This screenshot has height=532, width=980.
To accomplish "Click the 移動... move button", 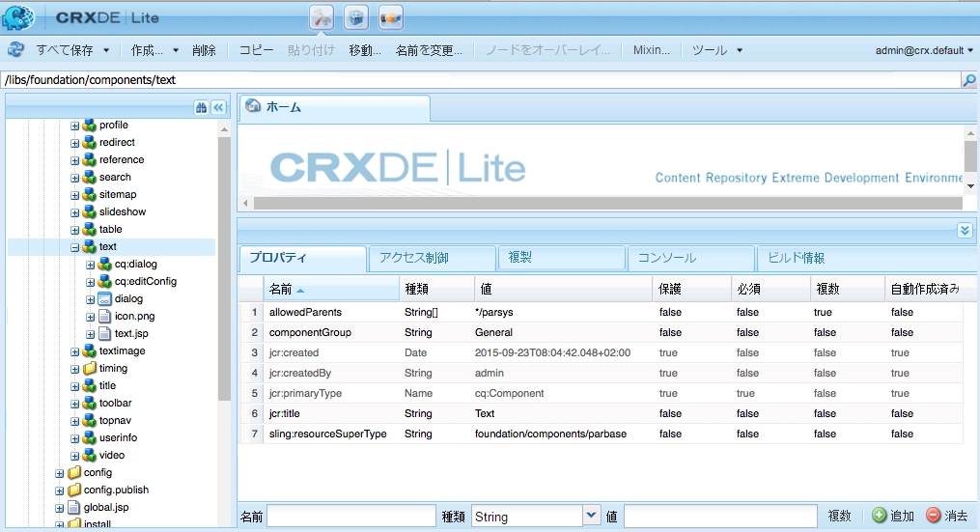I will [365, 50].
